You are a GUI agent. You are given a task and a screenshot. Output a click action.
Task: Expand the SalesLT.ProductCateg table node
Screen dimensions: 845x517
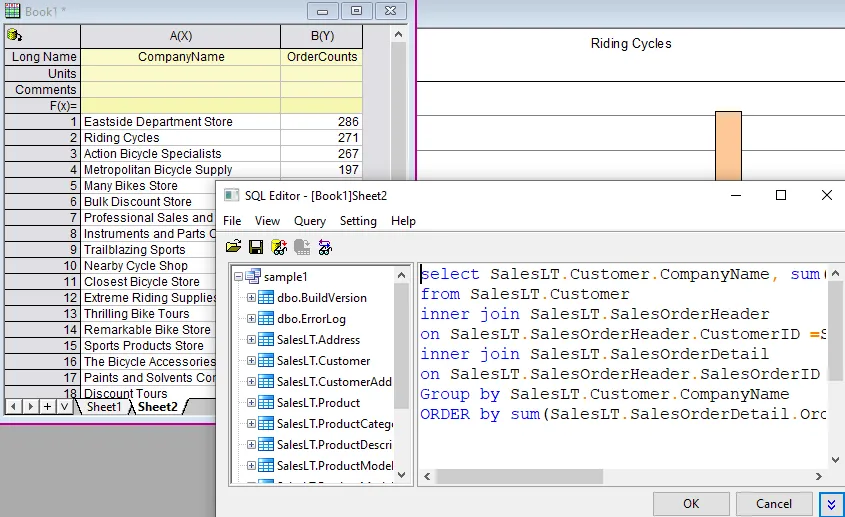point(251,424)
